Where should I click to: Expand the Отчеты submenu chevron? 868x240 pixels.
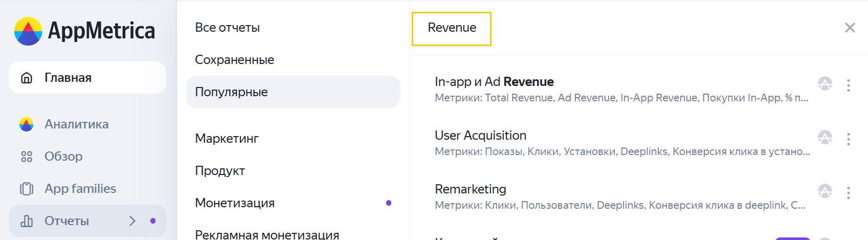click(x=132, y=221)
